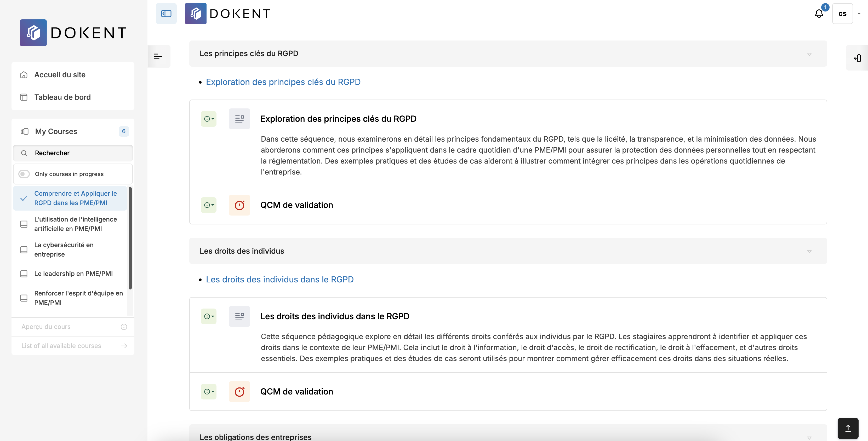
Task: Open completion dropdown for first QCM de validation
Action: click(209, 205)
